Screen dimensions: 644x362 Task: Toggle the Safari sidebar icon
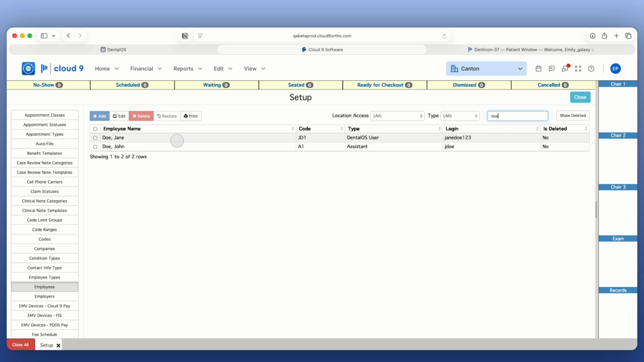pyautogui.click(x=44, y=36)
